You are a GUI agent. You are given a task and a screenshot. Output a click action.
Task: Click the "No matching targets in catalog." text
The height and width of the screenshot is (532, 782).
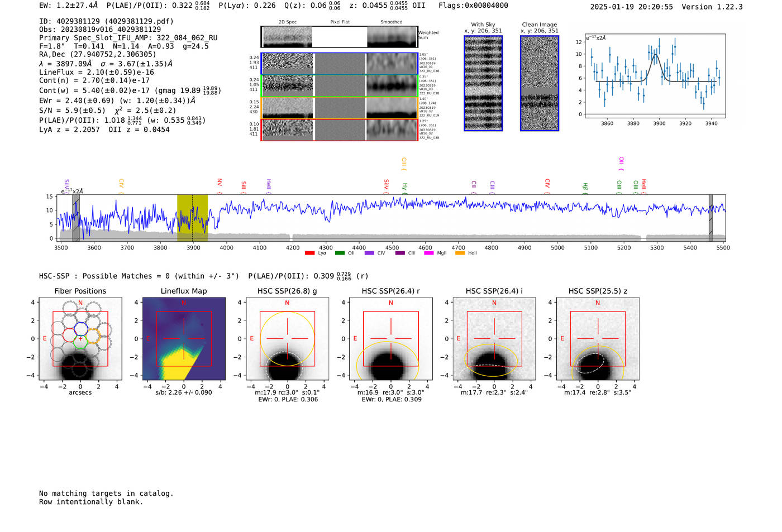[106, 493]
